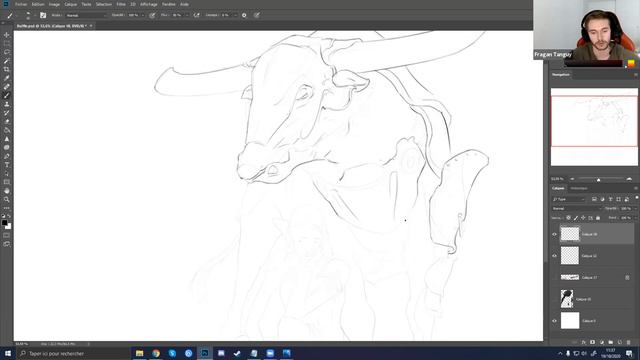Select the Move tool
The width and height of the screenshot is (640, 360).
tap(7, 35)
